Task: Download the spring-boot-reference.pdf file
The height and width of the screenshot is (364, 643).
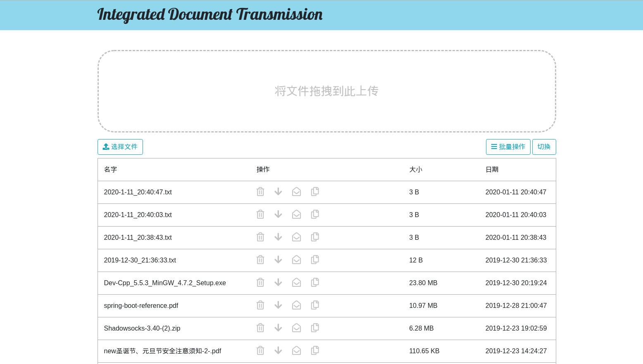Action: (x=278, y=305)
